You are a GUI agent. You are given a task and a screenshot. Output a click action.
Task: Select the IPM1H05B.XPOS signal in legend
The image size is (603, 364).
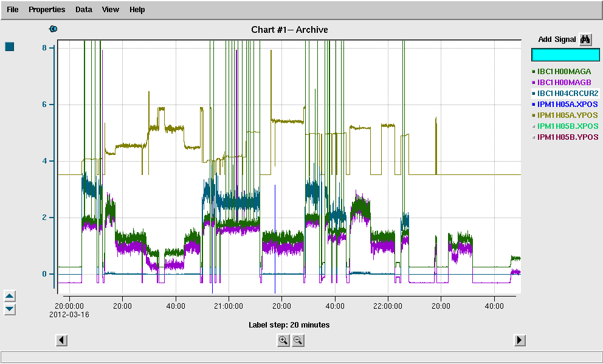[568, 126]
